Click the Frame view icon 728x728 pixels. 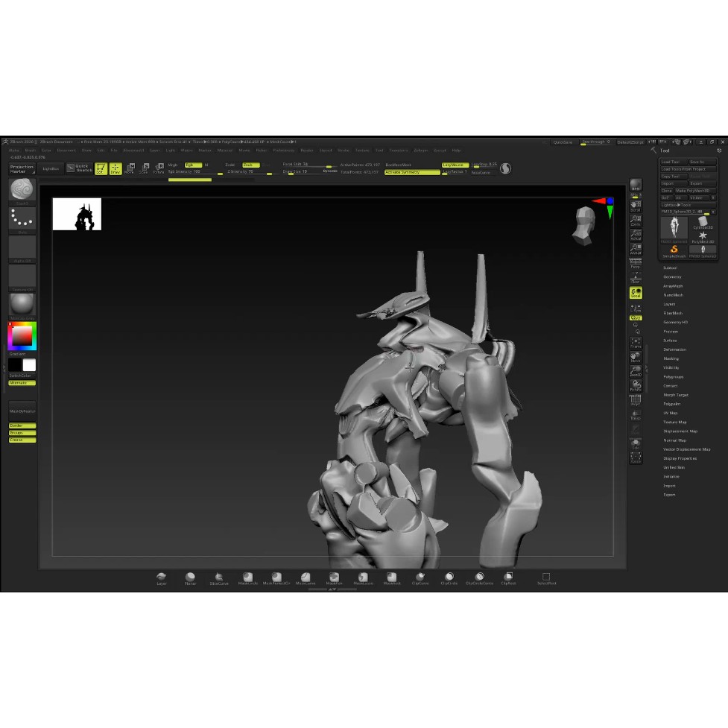(636, 343)
